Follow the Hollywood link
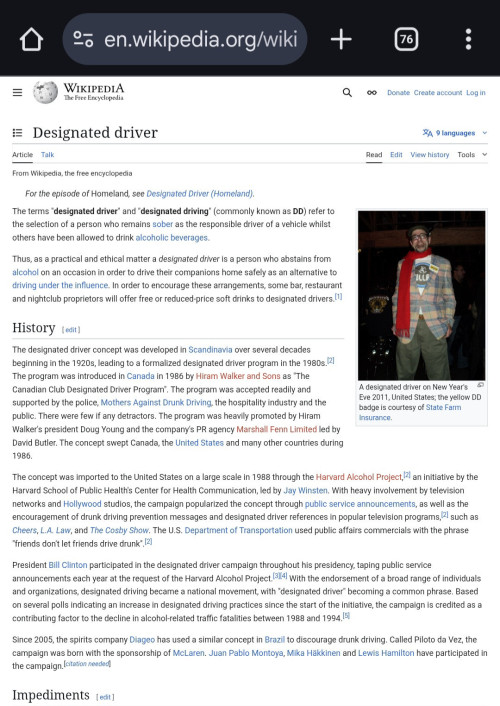This screenshot has width=500, height=706. 82,504
